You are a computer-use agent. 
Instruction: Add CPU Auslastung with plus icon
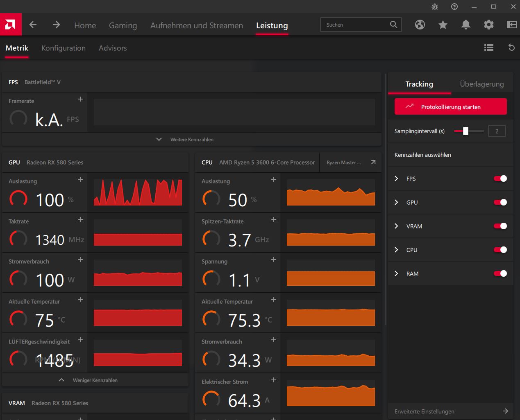[274, 179]
